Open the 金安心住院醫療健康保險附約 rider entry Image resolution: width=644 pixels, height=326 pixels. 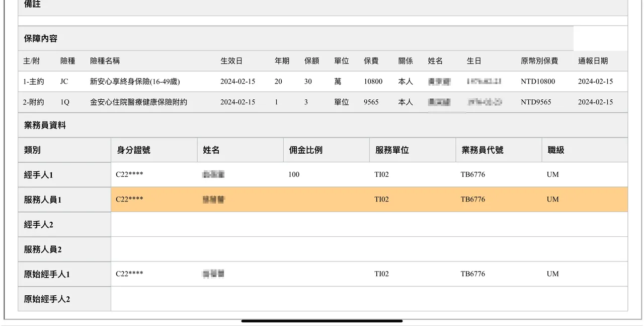coord(138,102)
